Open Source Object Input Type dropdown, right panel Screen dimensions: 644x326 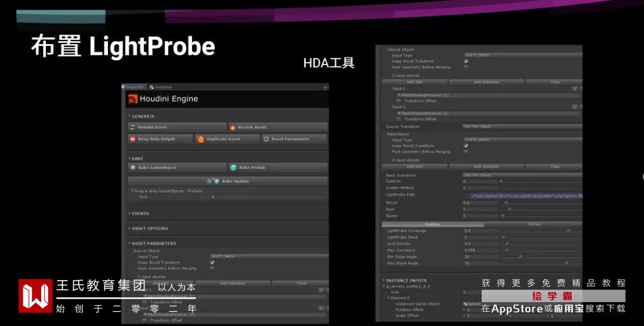[522, 55]
